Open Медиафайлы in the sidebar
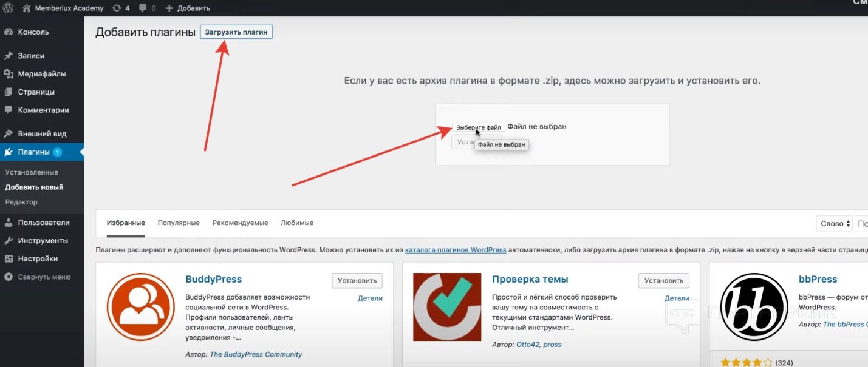868x367 pixels. (42, 74)
